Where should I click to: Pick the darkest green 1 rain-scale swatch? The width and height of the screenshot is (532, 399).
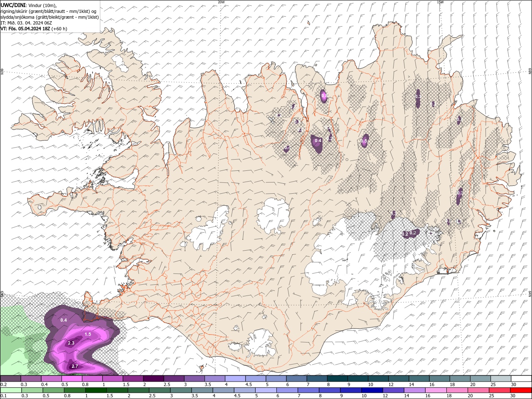point(96,390)
